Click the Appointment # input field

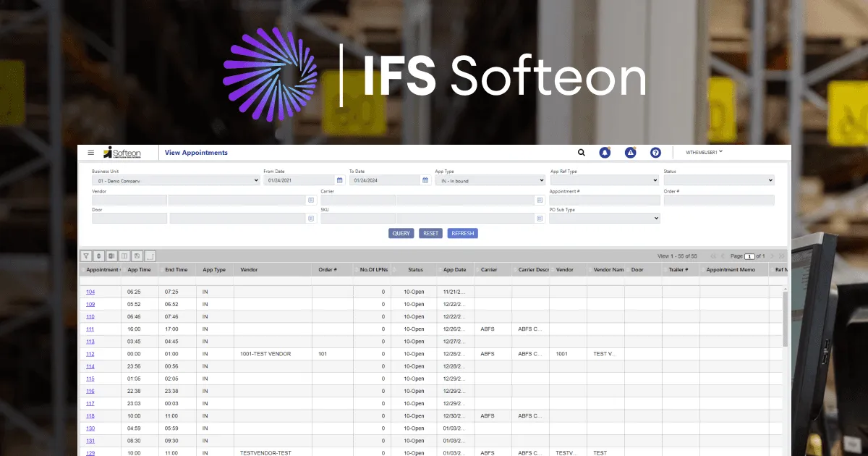[604, 200]
